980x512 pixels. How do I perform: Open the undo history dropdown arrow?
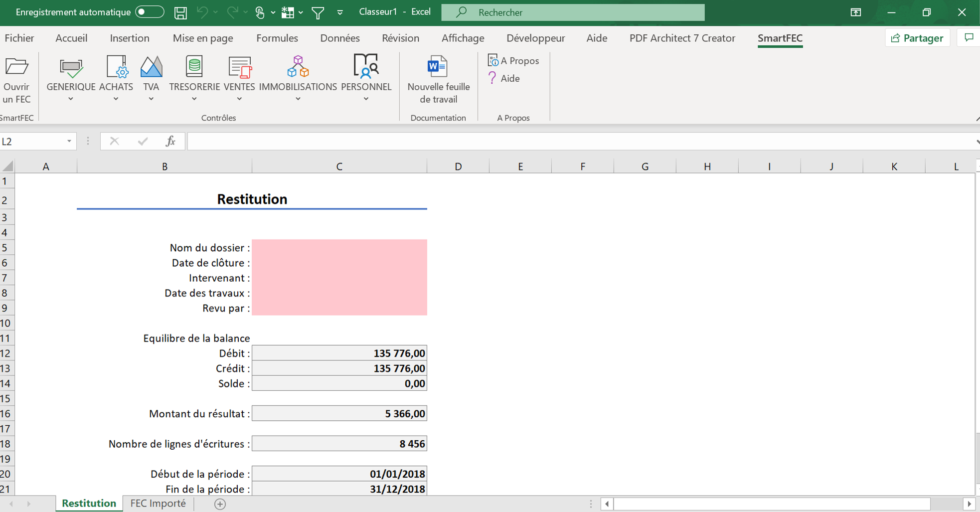216,12
